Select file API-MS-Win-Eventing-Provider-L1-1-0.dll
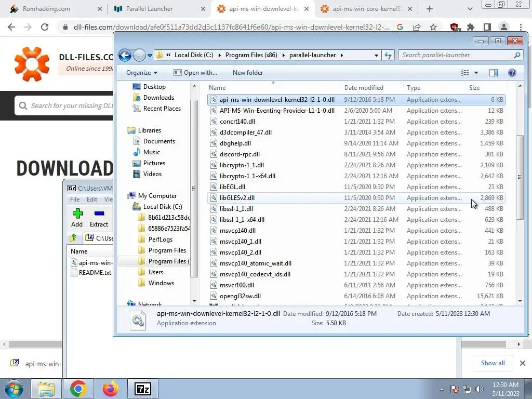 point(356,111)
